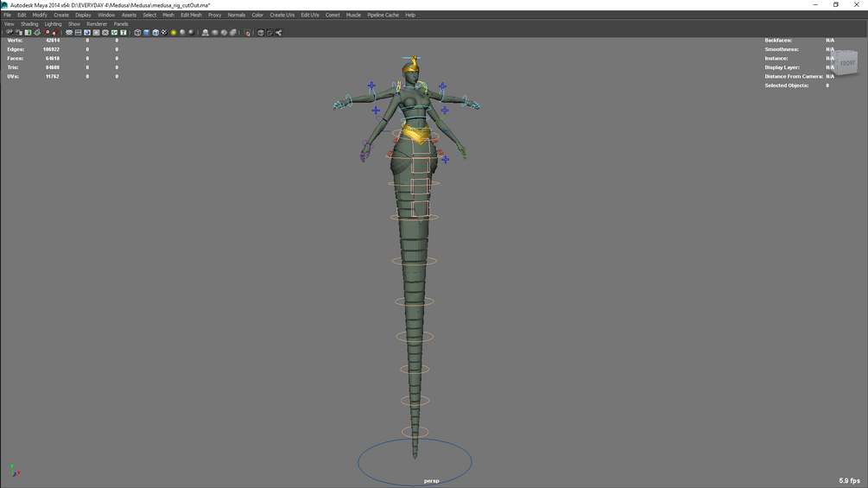This screenshot has width=868, height=488.
Task: Toggle the Depth of Field icon
Action: tap(233, 33)
